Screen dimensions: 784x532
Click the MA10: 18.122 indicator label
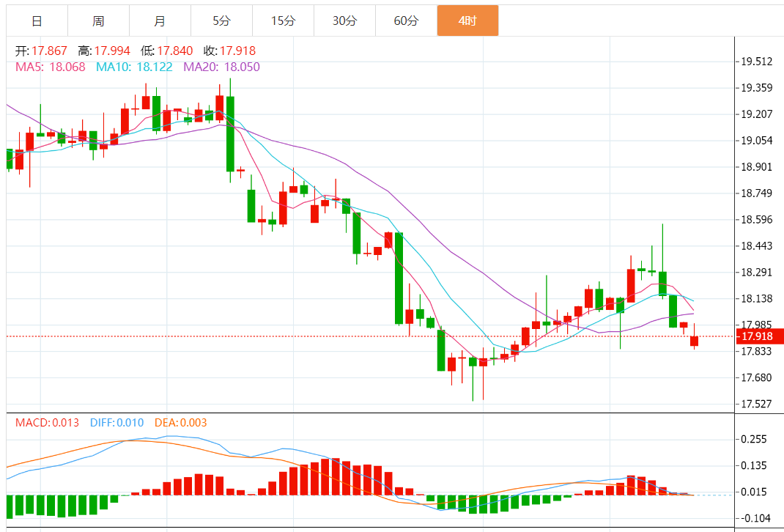tap(135, 67)
